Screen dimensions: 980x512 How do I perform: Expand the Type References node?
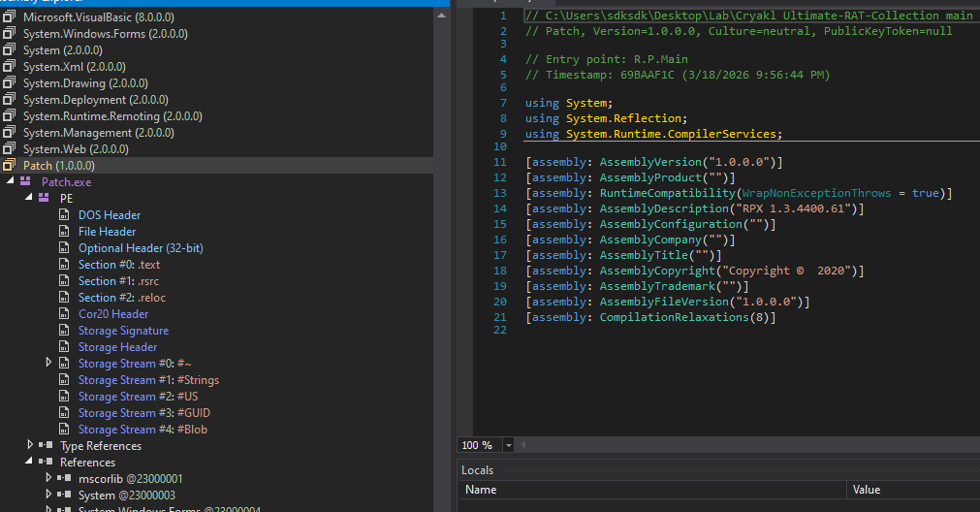coord(30,446)
